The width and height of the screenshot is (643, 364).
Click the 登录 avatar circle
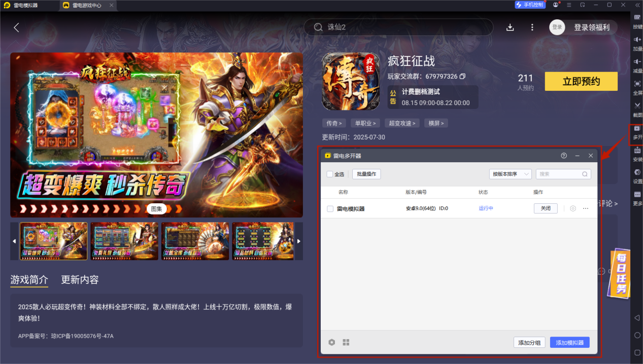pos(557,27)
